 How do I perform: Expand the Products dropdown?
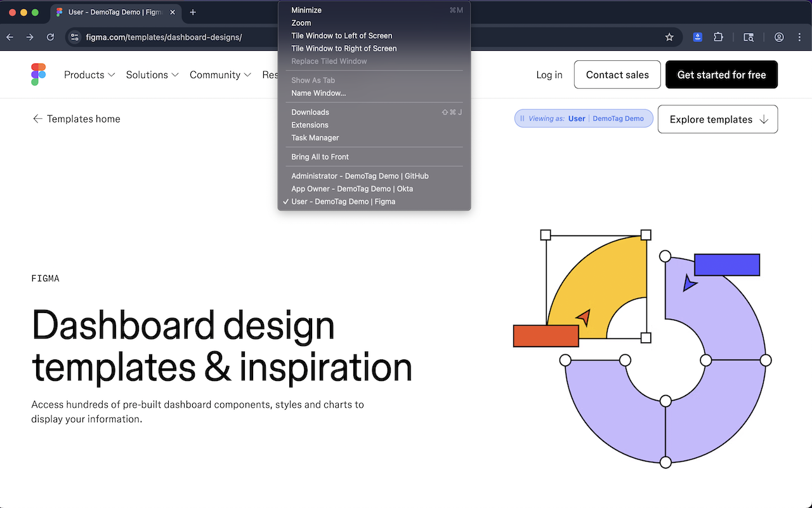[89, 75]
